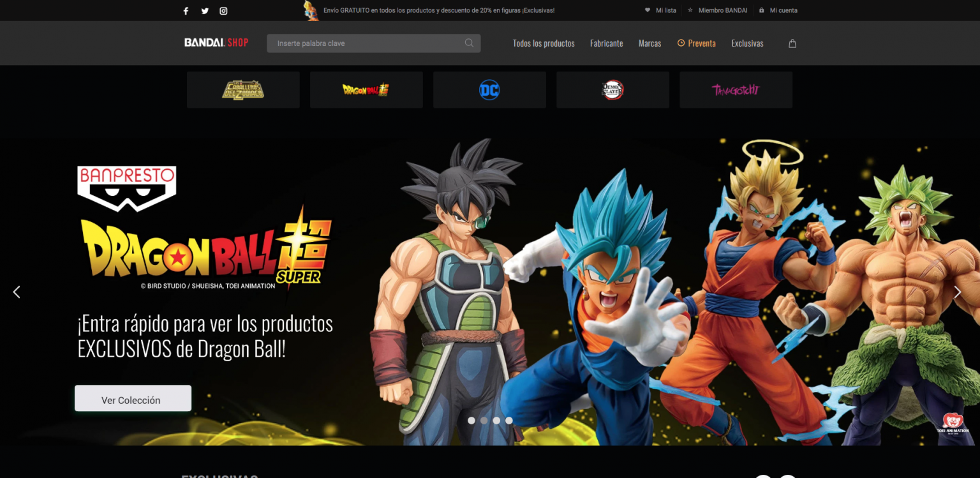980x478 pixels.
Task: Select the Dragon Ball Super brand tile
Action: pyautogui.click(x=366, y=90)
